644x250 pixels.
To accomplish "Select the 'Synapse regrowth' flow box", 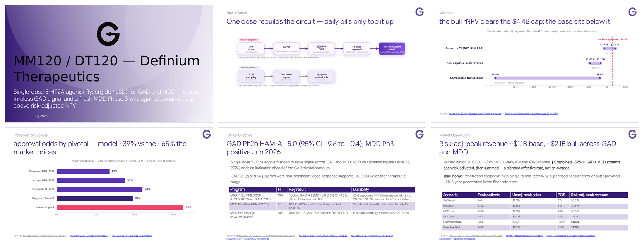I will 357,48.
